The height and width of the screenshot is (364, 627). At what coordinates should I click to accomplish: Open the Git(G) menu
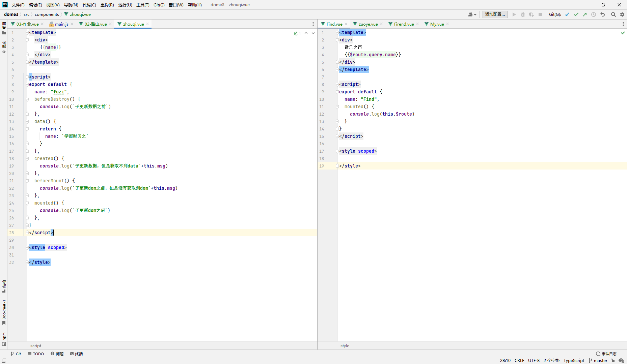pos(159,5)
